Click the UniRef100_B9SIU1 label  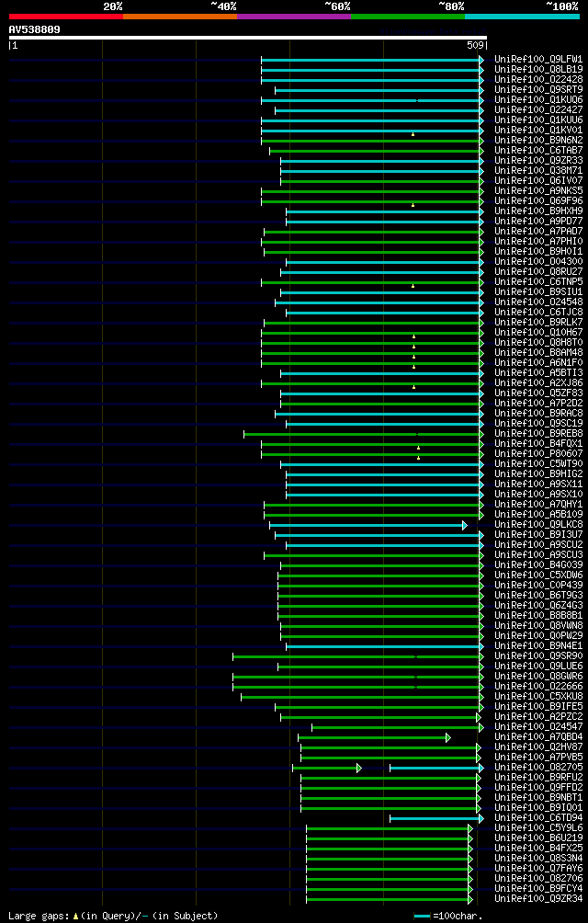click(x=538, y=292)
